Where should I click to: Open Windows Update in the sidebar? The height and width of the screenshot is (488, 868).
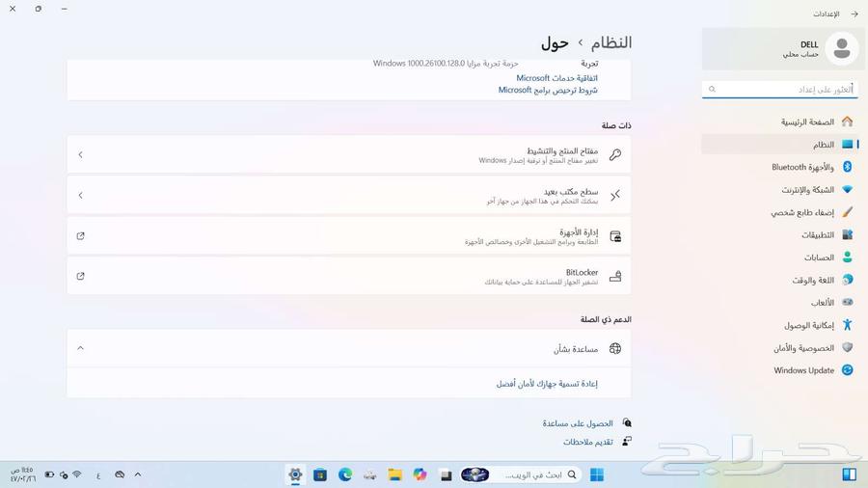[780, 370]
